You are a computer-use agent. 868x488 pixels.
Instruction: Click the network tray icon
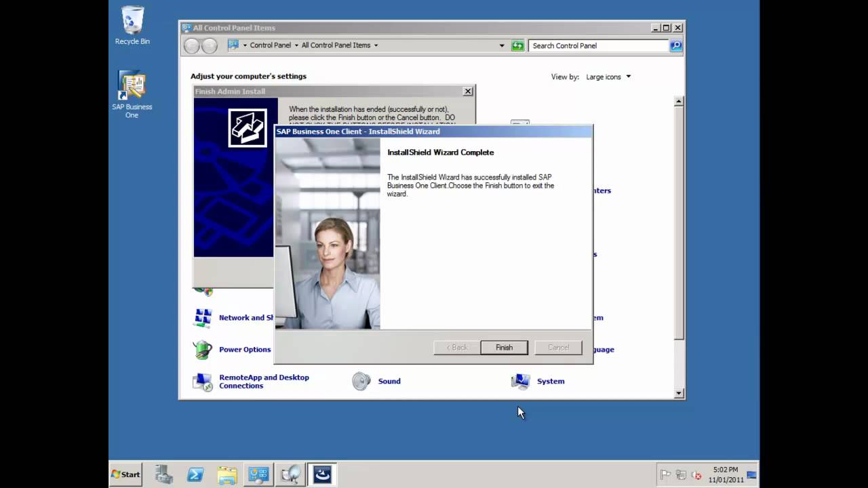[x=681, y=475]
